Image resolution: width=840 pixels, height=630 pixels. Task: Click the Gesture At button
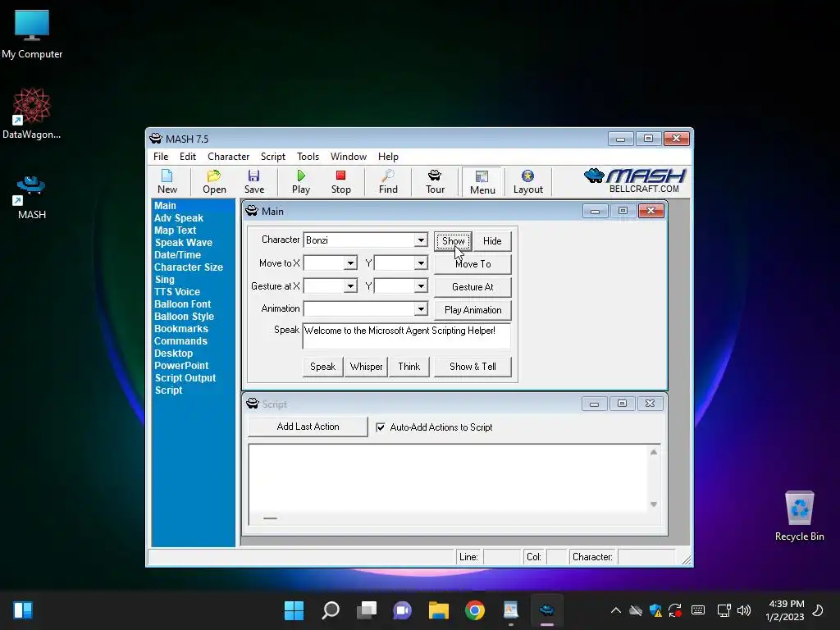pyautogui.click(x=472, y=287)
